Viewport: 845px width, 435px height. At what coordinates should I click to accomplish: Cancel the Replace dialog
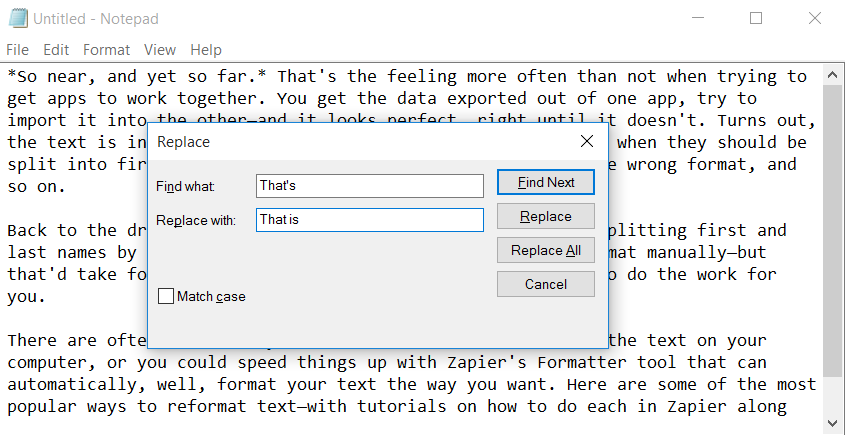point(546,284)
